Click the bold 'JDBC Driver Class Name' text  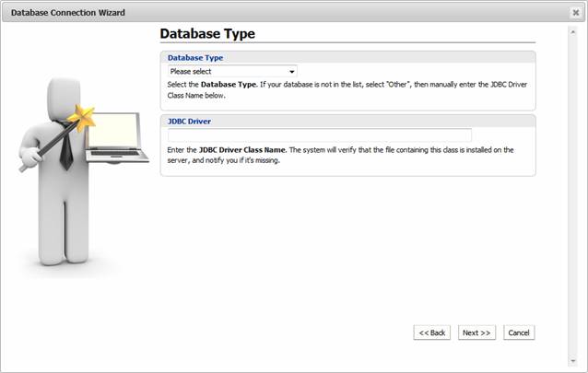coord(242,149)
